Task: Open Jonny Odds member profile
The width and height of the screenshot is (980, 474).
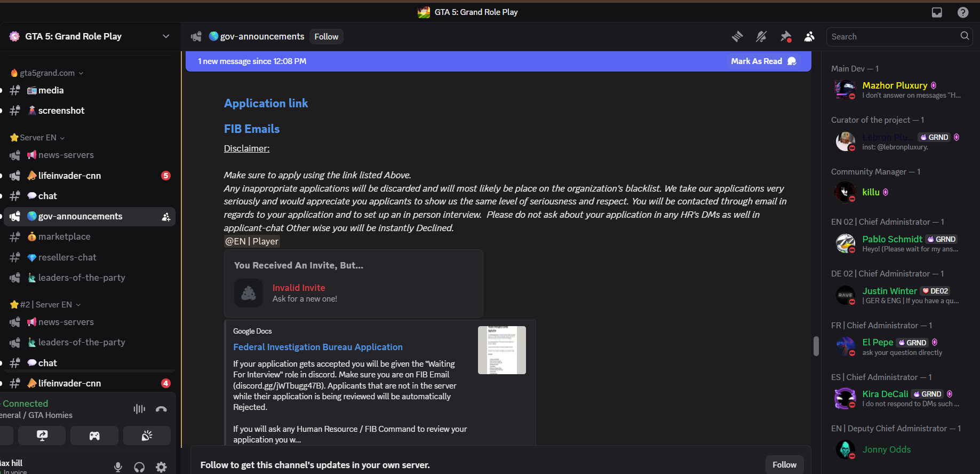Action: [898, 449]
